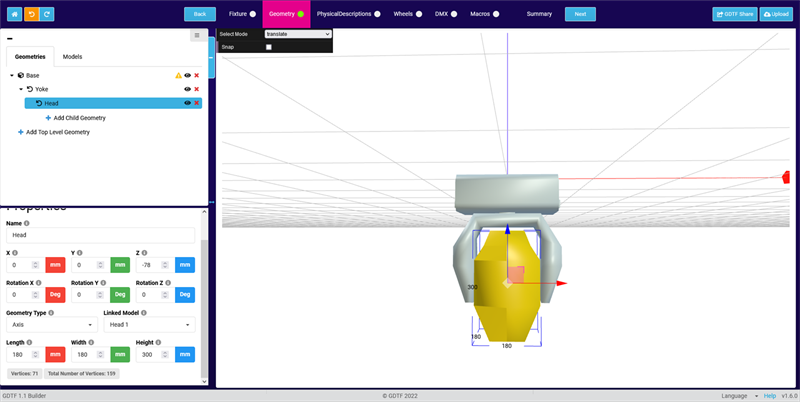Enable the Snap checkbox

click(x=269, y=47)
